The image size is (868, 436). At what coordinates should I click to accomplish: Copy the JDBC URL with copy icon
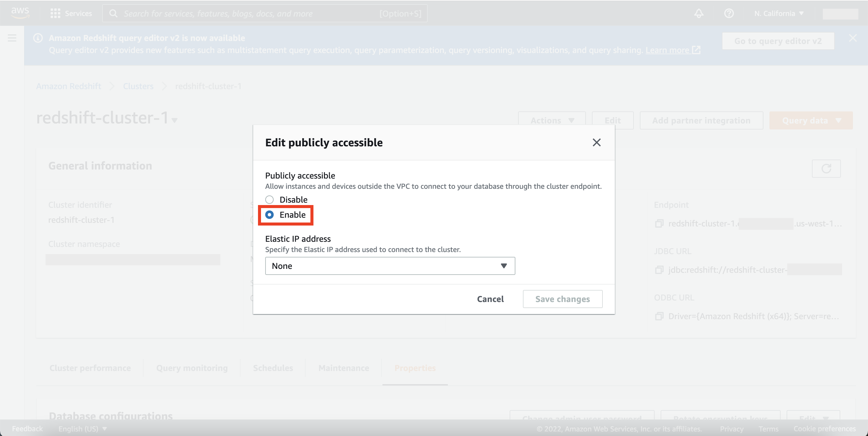[659, 270]
